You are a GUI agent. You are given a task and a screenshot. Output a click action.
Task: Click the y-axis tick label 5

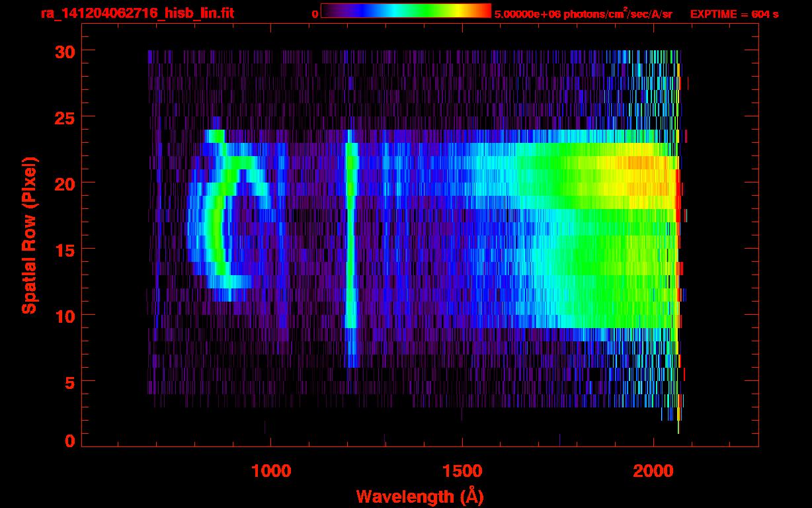pos(69,382)
